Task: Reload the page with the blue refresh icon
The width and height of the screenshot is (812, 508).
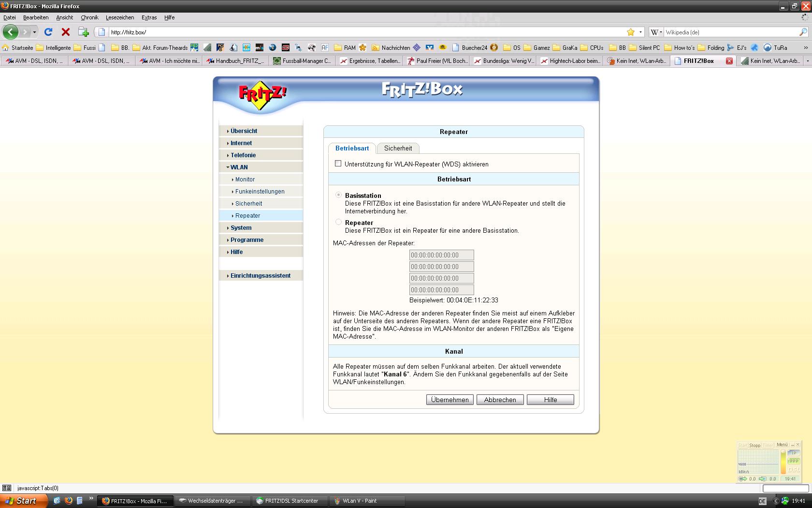Action: pyautogui.click(x=48, y=32)
